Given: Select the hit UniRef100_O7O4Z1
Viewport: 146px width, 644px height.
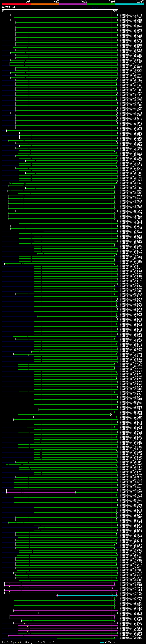Looking at the screenshot, I should (131, 352).
